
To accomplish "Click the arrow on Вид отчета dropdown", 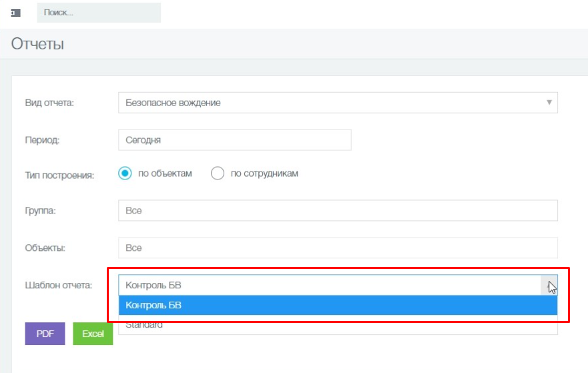I will pos(549,103).
